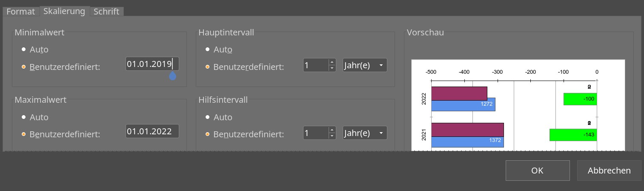Decrease the Hauptintervall value with the down arrow
644x191 pixels.
pyautogui.click(x=332, y=68)
